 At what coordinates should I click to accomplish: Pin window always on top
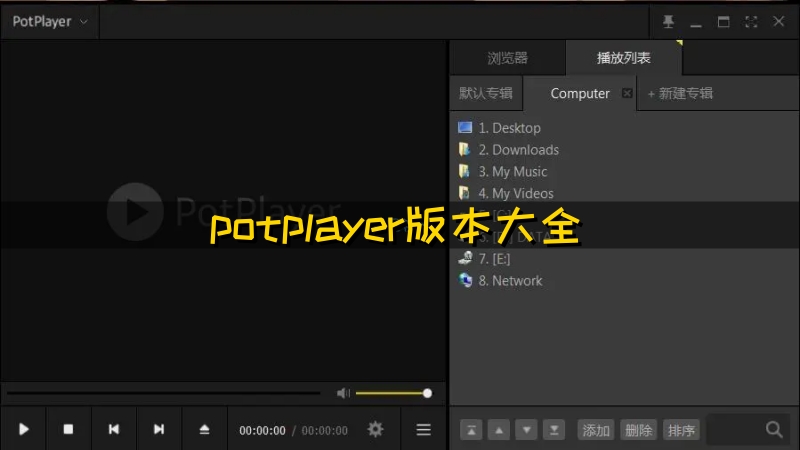pyautogui.click(x=668, y=21)
